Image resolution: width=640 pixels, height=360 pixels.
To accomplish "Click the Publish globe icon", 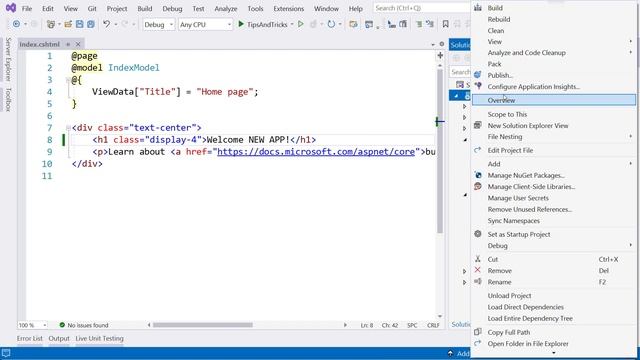I will pyautogui.click(x=478, y=75).
